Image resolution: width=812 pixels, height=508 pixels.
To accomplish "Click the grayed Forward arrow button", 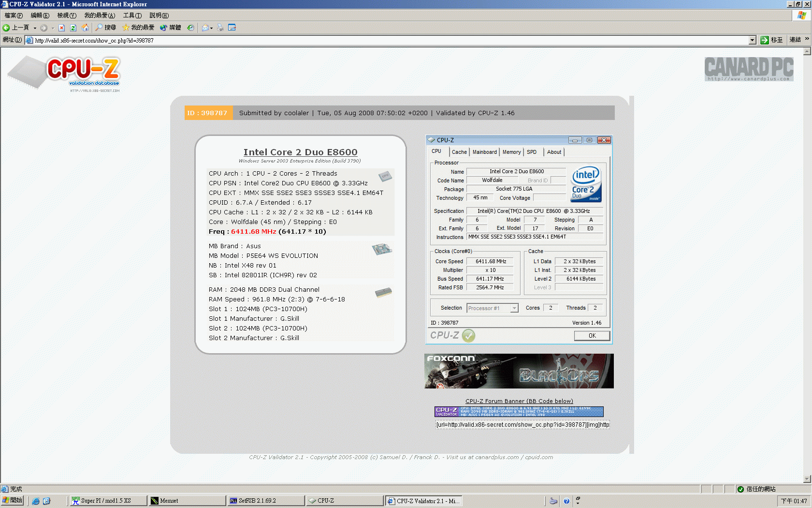I will coord(43,28).
